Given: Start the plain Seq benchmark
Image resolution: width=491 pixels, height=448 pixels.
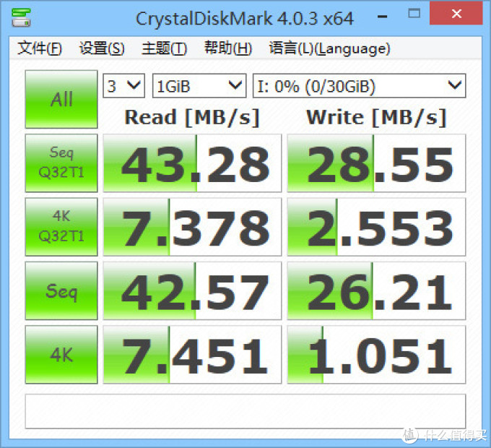Looking at the screenshot, I should tap(61, 290).
